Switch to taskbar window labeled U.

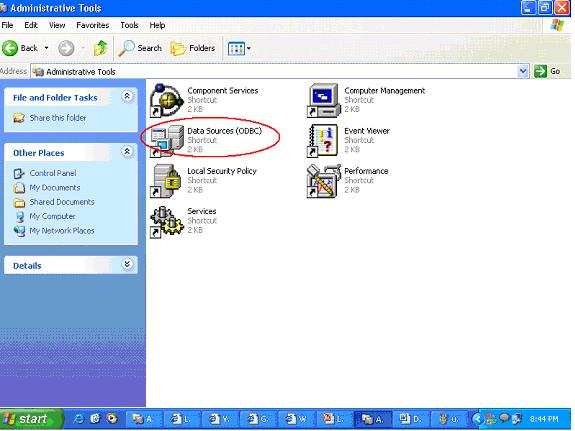(x=450, y=419)
